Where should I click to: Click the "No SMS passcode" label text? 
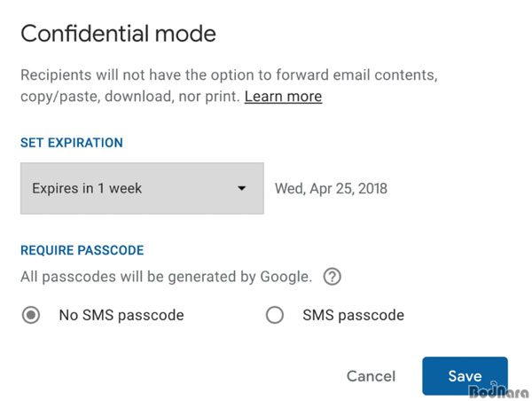[x=121, y=315]
